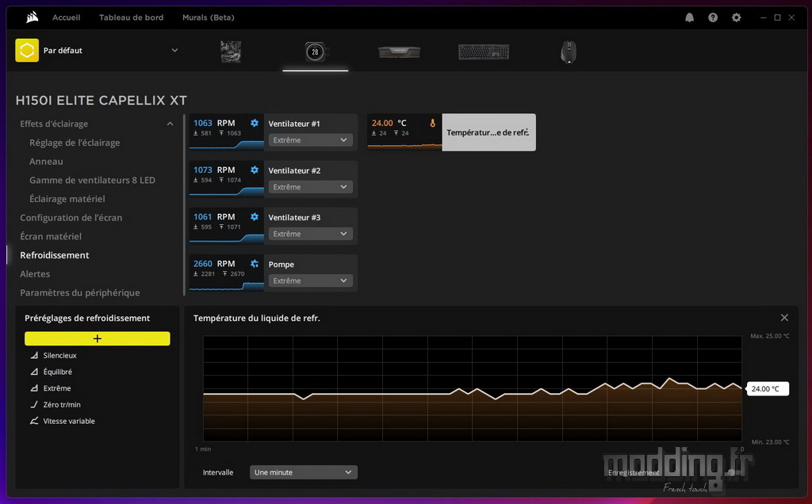Open the Ventilateur #1 preset dropdown

click(x=310, y=140)
